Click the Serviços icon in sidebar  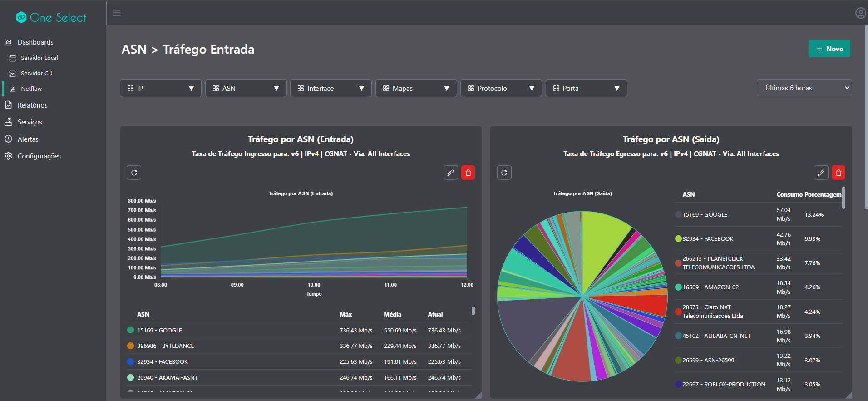(8, 122)
